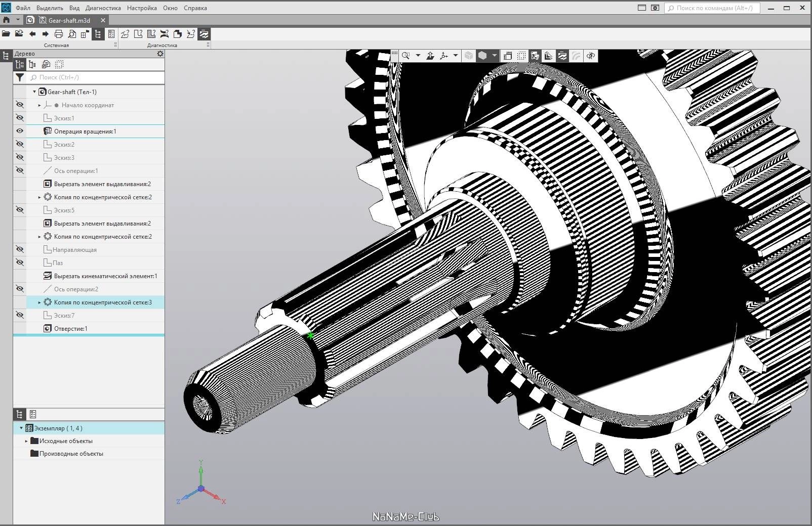Open print preview magnifier icon
The image size is (812, 526).
point(72,34)
